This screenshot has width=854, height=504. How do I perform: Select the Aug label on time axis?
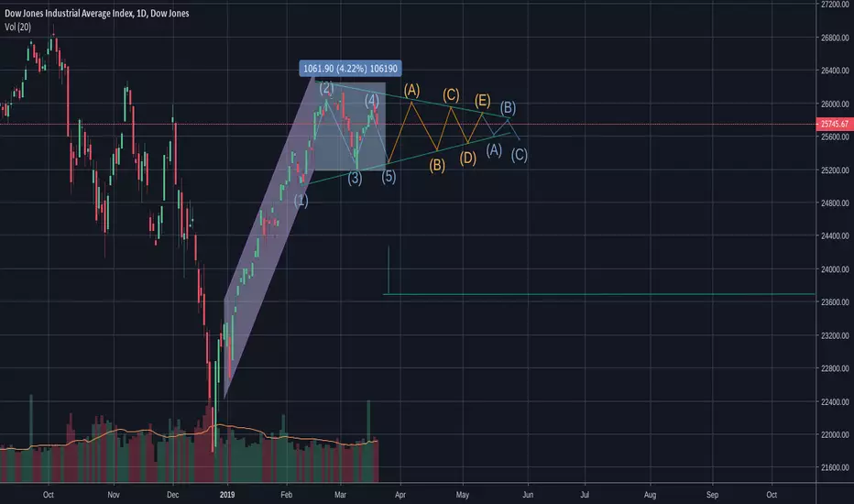pyautogui.click(x=650, y=495)
